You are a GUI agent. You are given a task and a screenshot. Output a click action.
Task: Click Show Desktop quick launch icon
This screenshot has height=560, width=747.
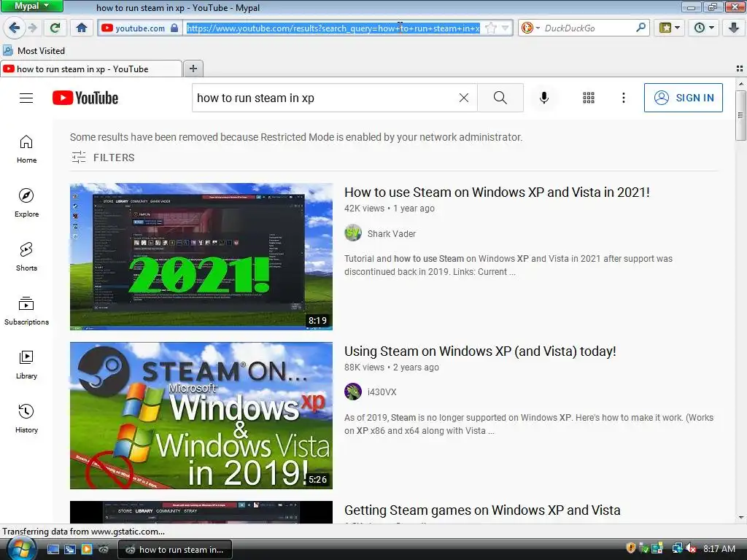pyautogui.click(x=53, y=550)
